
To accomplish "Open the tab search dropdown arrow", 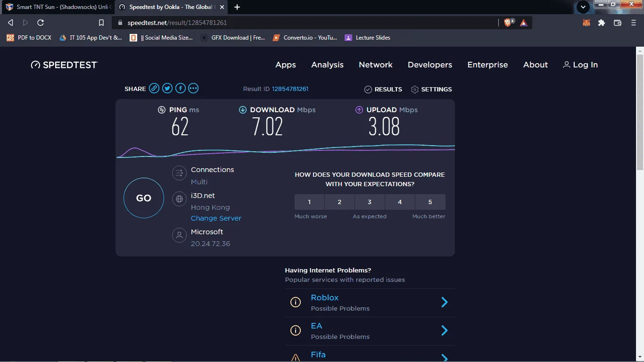I will click(x=583, y=7).
